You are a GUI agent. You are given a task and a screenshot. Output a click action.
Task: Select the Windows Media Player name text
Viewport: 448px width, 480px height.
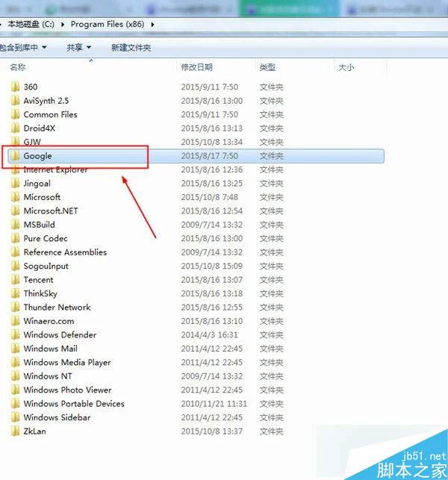[x=67, y=363]
